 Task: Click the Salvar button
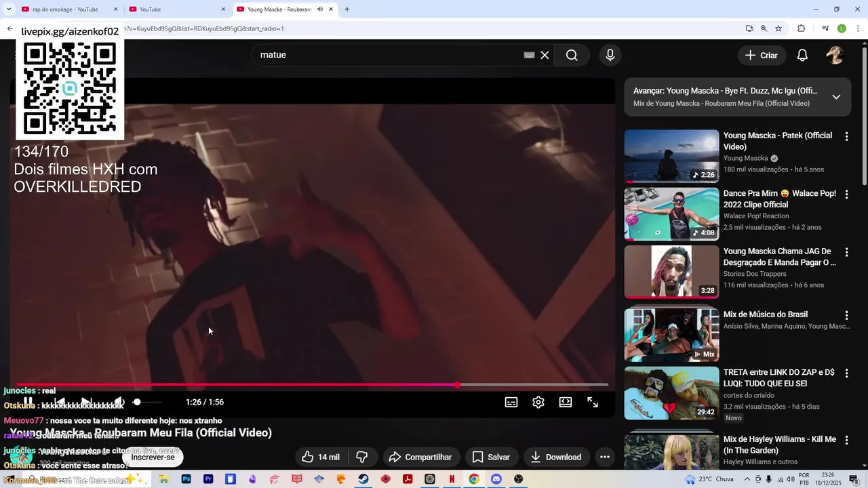pyautogui.click(x=491, y=457)
